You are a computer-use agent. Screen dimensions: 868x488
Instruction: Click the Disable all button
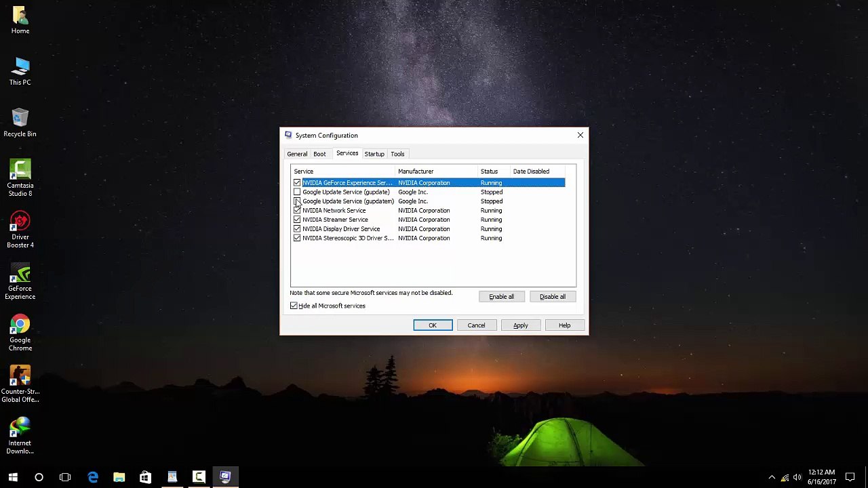point(553,297)
